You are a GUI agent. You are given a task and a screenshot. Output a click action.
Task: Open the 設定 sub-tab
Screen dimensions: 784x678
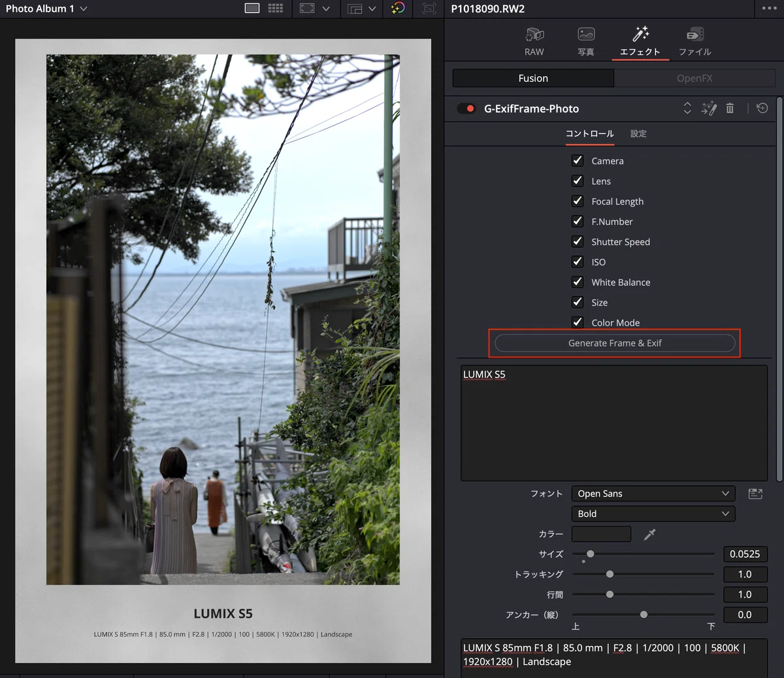click(x=638, y=133)
